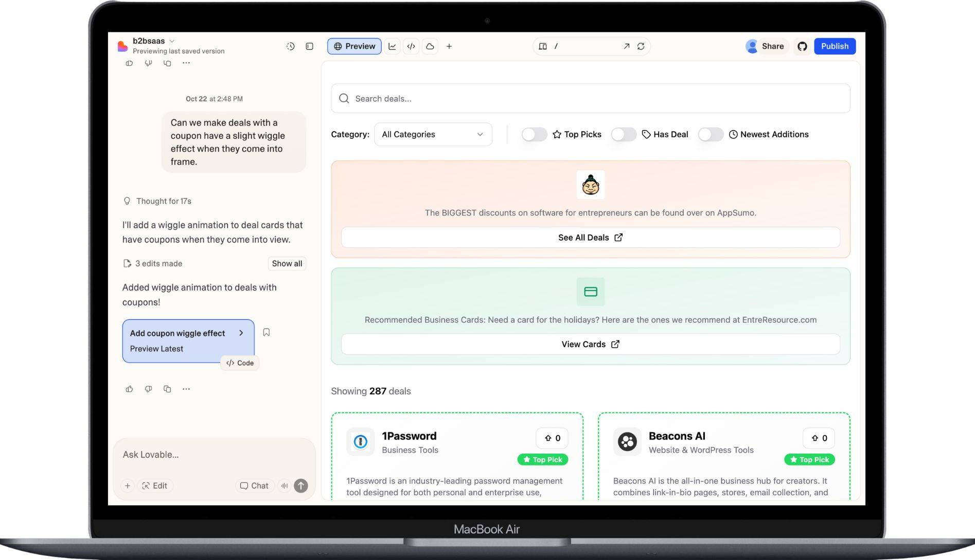975x560 pixels.
Task: Open the code view icon
Action: coord(411,46)
